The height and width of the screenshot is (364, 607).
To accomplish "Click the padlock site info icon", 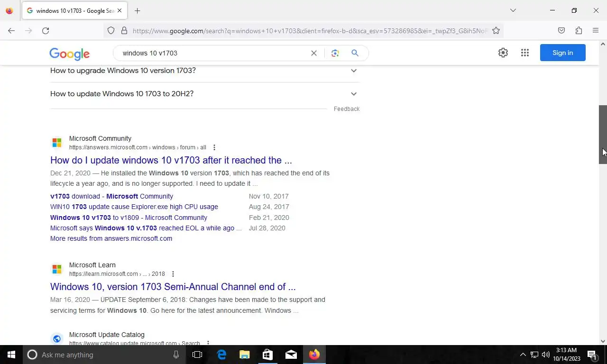I will click(x=124, y=30).
